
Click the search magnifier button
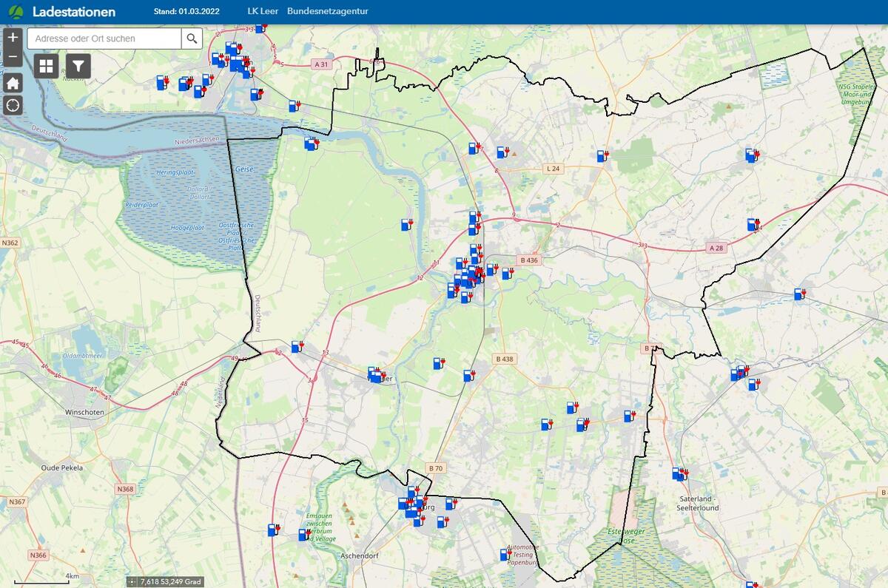[192, 38]
